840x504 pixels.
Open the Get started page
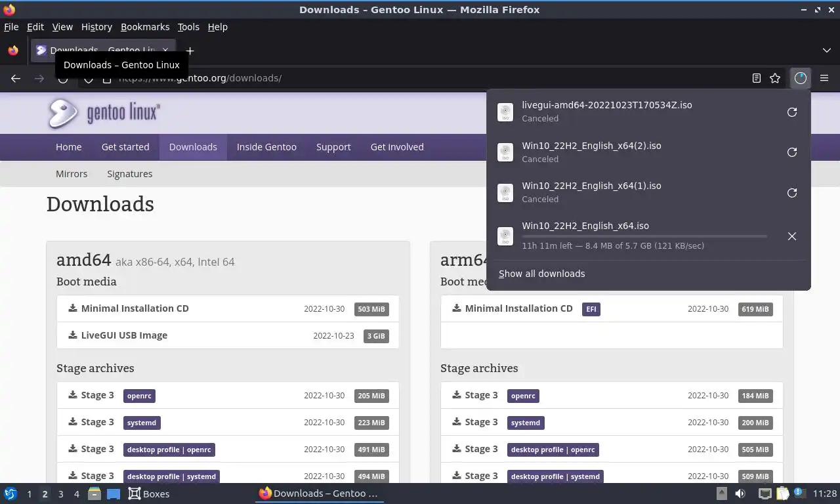tap(125, 147)
